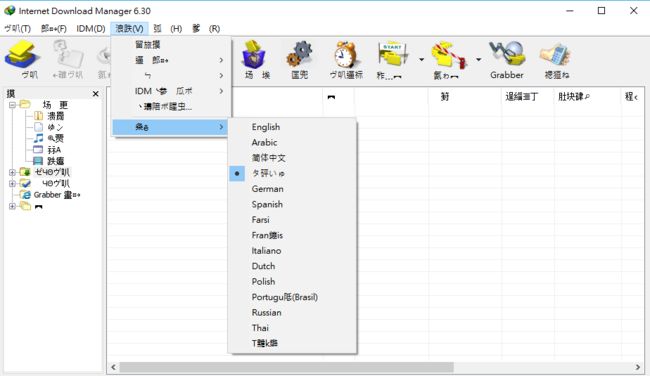Viewport: 650px width, 376px height.
Task: Click the horizontal scrollbar left arrow
Action: 113,367
